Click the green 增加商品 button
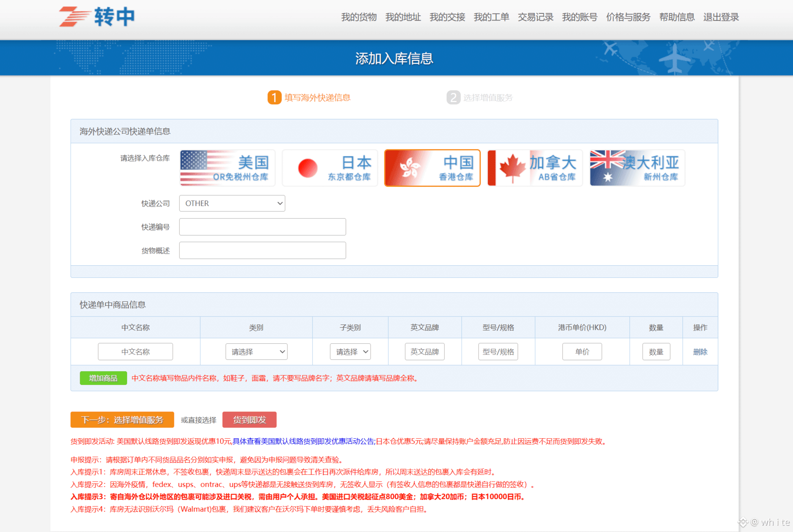This screenshot has width=793, height=532. (103, 378)
